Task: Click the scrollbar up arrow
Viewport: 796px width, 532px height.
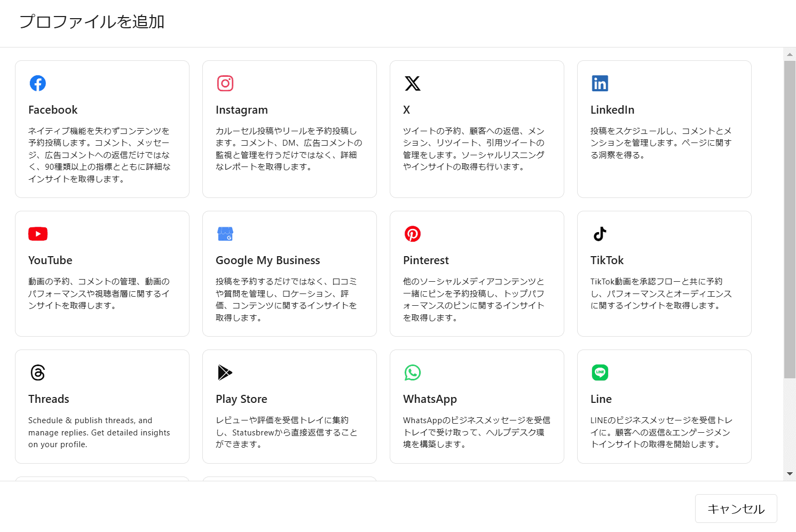Action: click(790, 54)
